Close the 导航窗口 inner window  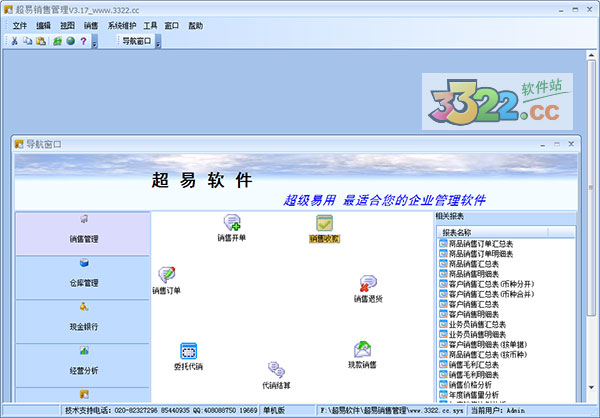click(571, 144)
